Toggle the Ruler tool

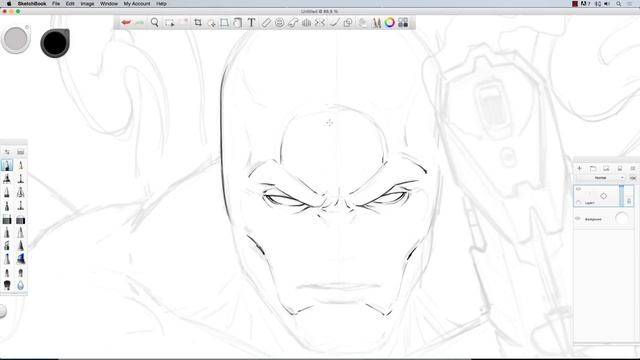tap(266, 22)
